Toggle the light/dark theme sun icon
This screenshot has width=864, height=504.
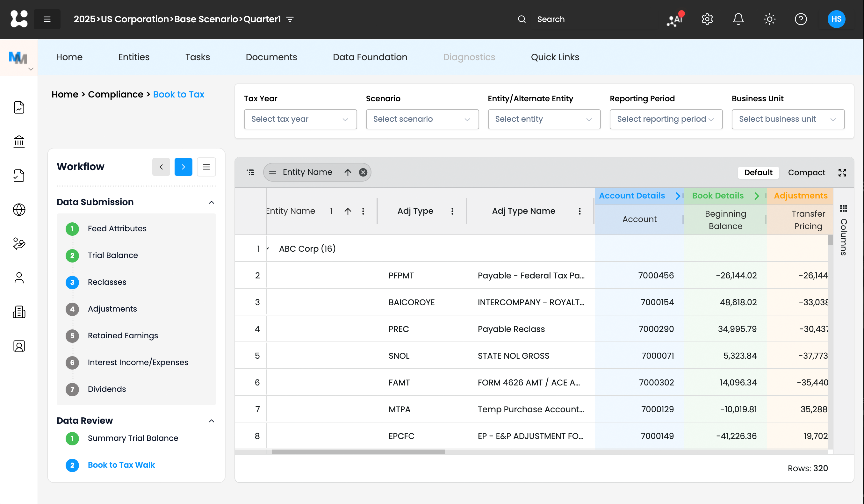point(769,19)
